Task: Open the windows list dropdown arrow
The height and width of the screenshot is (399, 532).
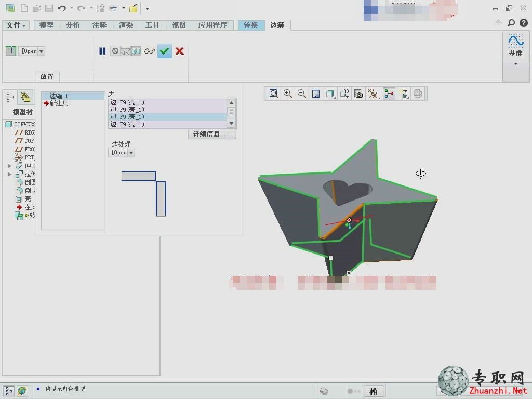Action: tap(124, 8)
